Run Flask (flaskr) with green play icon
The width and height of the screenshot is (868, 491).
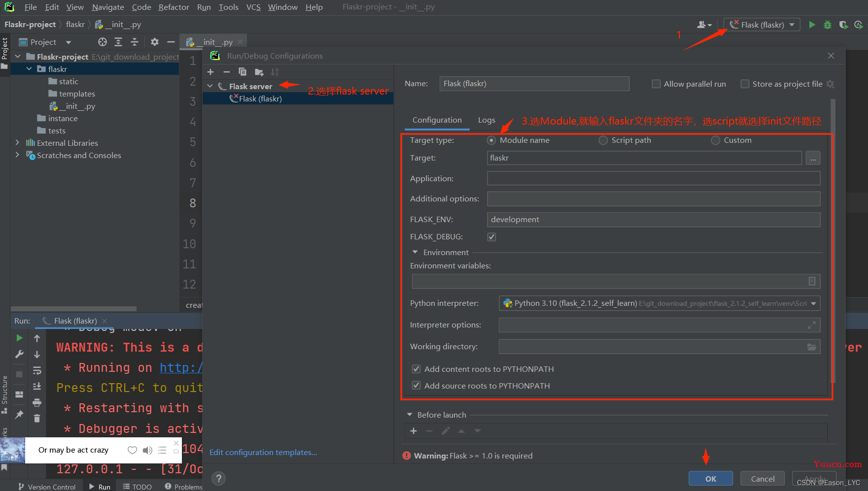click(812, 25)
